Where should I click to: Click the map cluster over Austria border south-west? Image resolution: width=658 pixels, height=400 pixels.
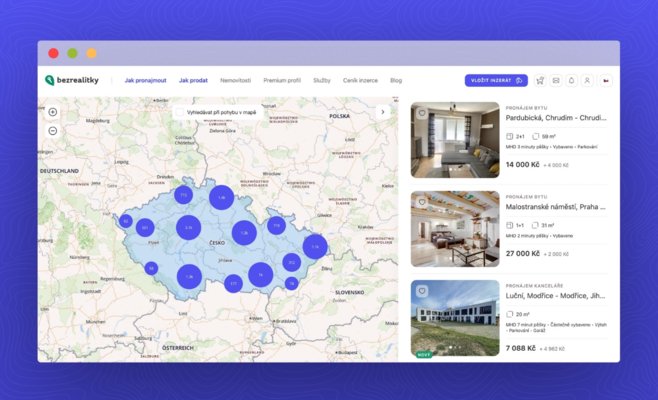pyautogui.click(x=151, y=268)
